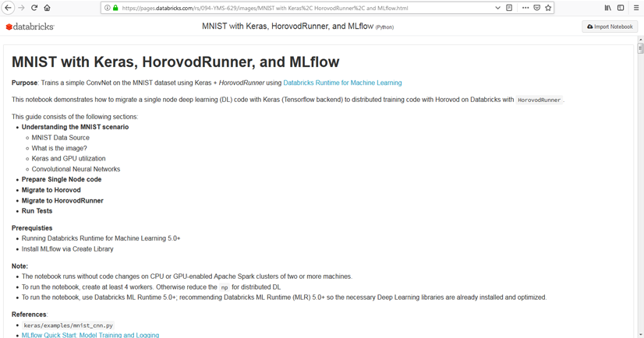The height and width of the screenshot is (338, 644).
Task: Open the Library panel
Action: click(608, 8)
